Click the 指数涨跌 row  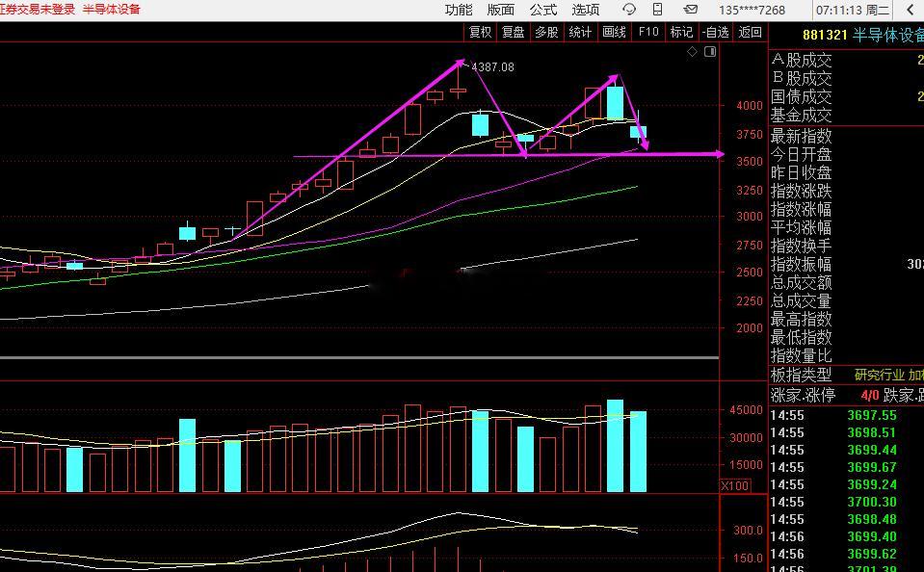tap(846, 191)
